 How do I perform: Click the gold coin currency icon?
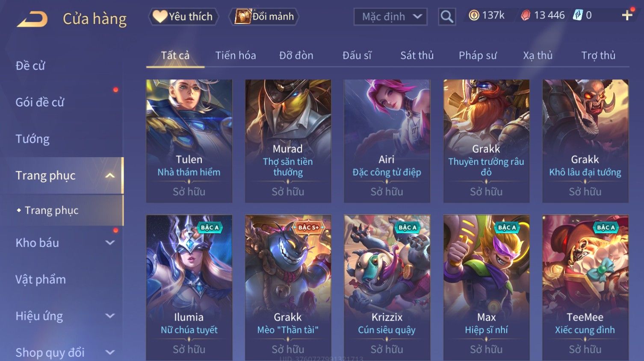click(474, 15)
